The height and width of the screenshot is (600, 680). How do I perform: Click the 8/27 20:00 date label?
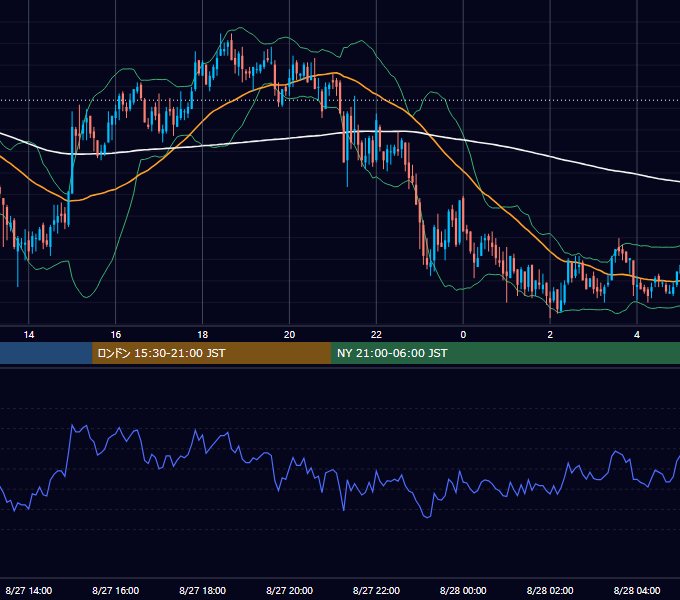289,590
